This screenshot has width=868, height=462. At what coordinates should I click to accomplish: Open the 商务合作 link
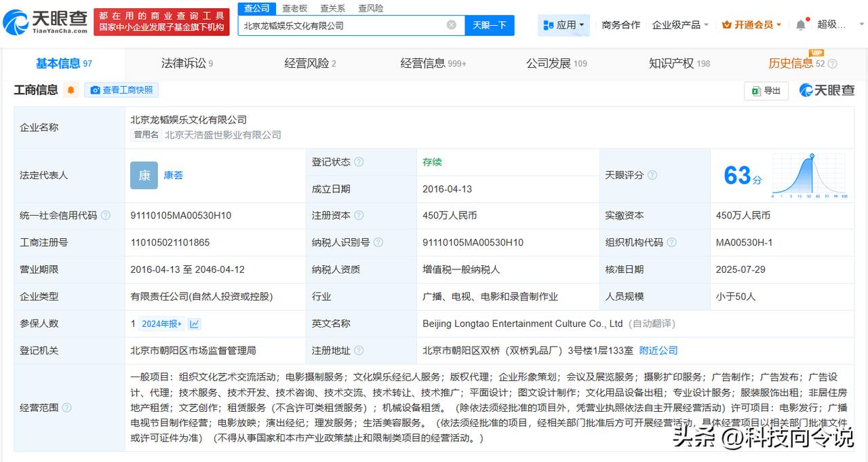tap(621, 25)
